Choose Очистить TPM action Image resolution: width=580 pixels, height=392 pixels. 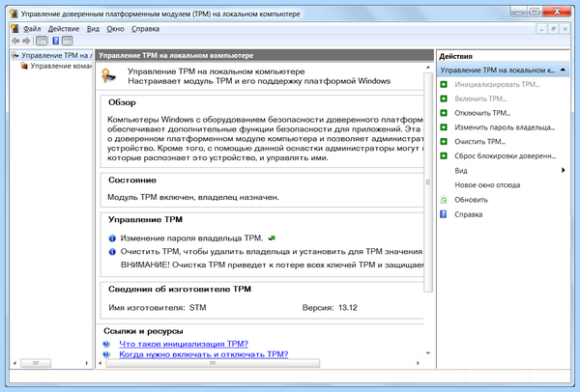[x=479, y=142]
